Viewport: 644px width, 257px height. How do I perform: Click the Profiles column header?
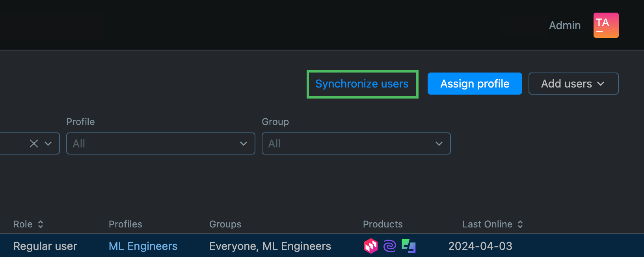coord(125,224)
